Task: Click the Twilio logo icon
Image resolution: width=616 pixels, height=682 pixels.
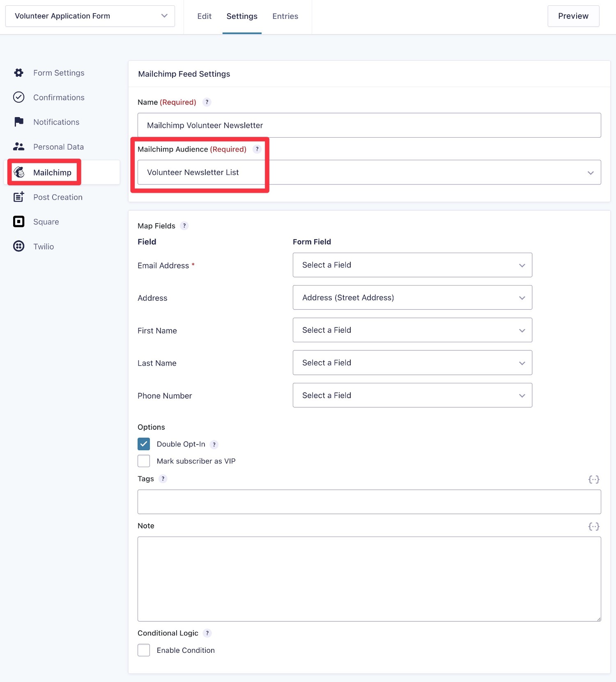Action: 19,247
